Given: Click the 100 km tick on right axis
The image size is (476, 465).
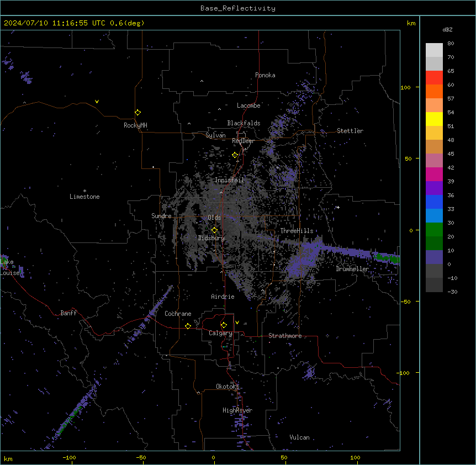Looking at the screenshot, I should pyautogui.click(x=405, y=87).
